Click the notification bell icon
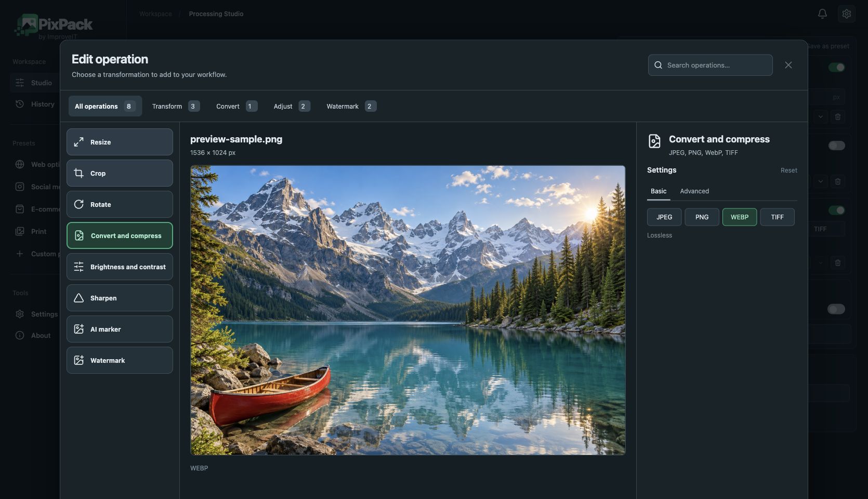The image size is (868, 499). point(822,14)
